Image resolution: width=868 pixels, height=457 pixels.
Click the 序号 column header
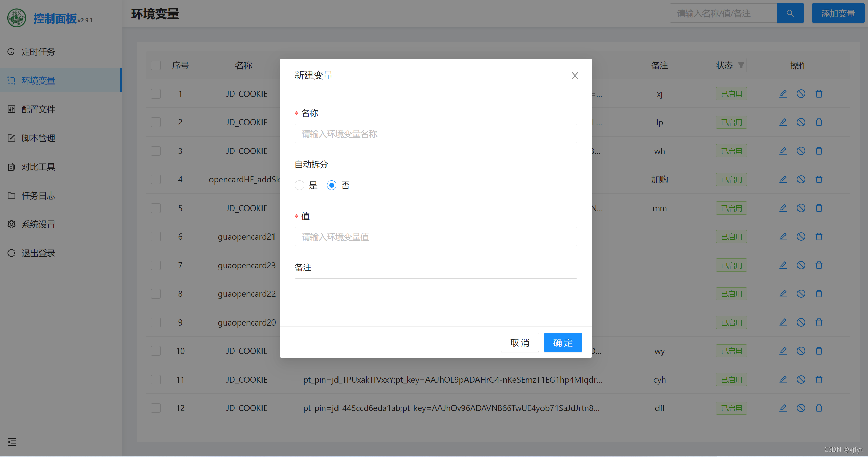180,65
